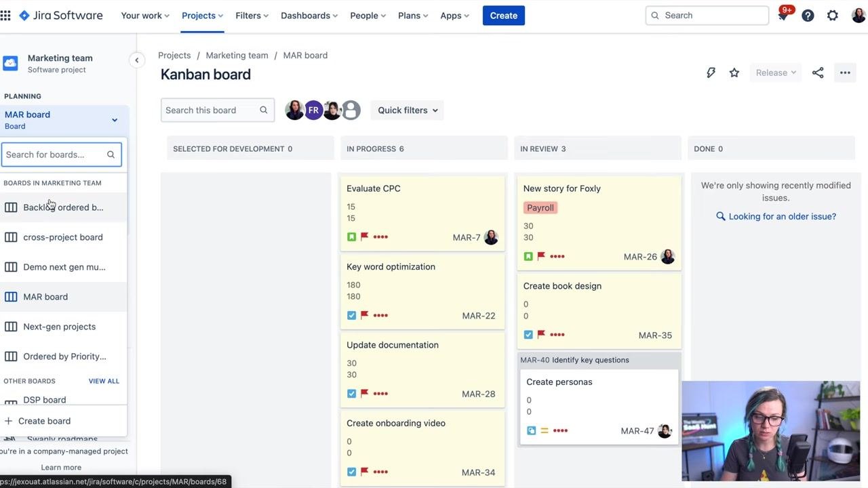Click the automation lightning bolt icon
Image resolution: width=868 pixels, height=488 pixels.
(711, 73)
